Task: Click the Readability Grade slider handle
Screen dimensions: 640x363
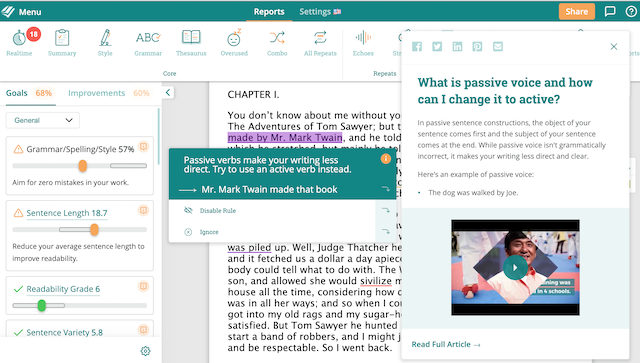Action: coord(42,305)
